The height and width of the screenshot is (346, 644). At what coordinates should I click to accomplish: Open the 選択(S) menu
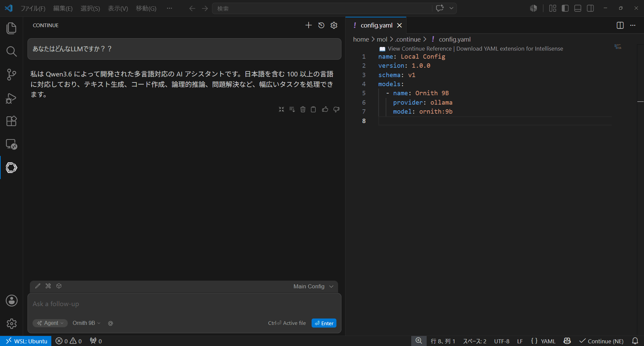90,8
